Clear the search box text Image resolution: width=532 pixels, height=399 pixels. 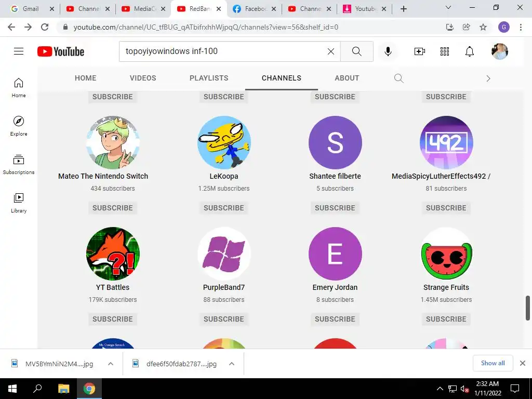331,51
